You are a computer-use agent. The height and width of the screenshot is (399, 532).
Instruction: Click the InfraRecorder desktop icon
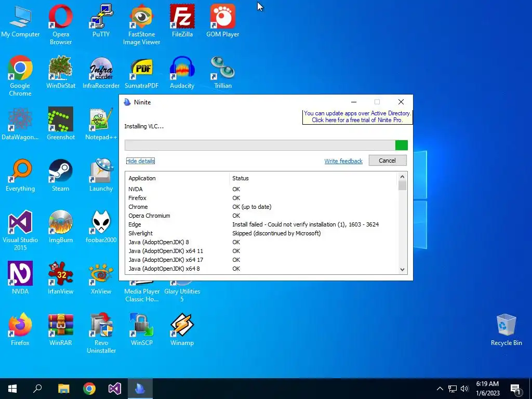tap(101, 72)
